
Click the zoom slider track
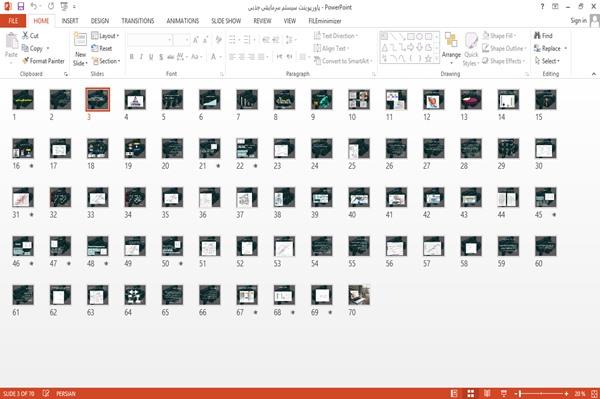[541, 393]
